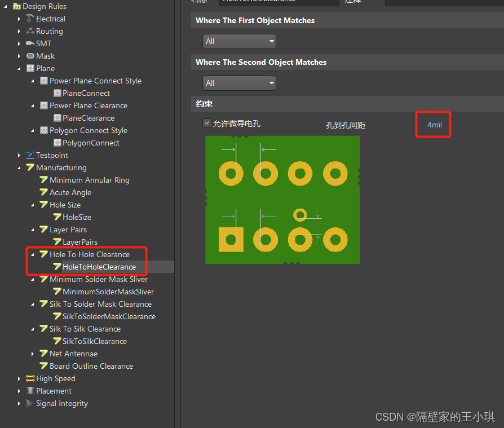Select Silk To Solder Mask Clearance category
This screenshot has height=428, width=504.
(100, 304)
